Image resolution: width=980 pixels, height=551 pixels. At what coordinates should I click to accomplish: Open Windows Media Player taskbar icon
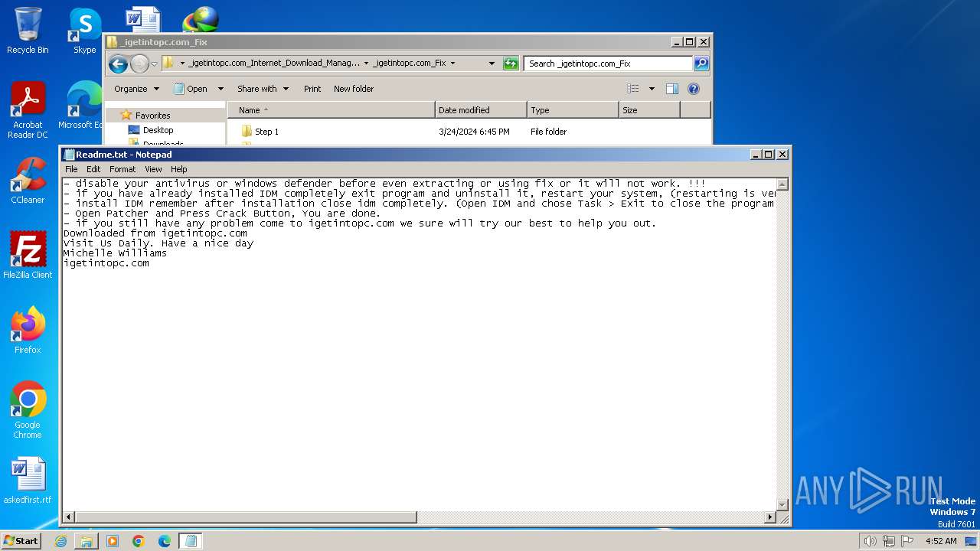(x=113, y=541)
